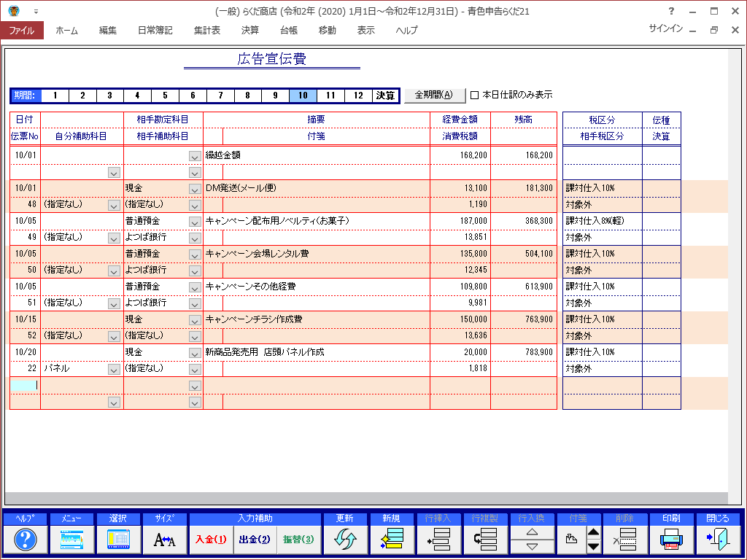Create new entry with 新規 icon
This screenshot has height=560, width=747.
point(391,540)
